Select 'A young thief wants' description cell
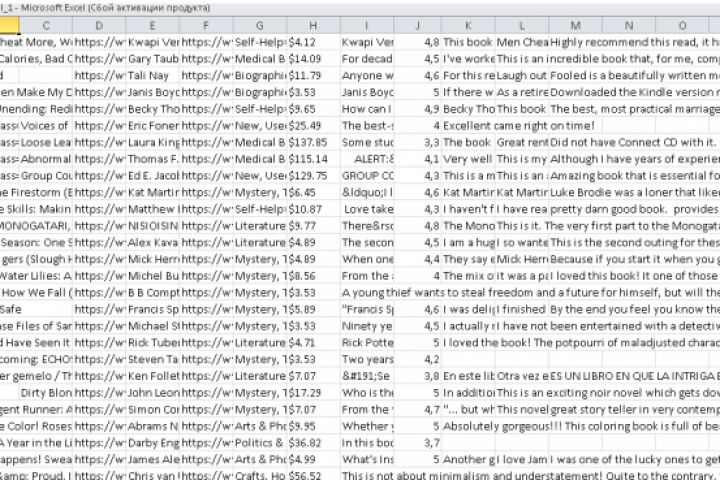 click(x=530, y=293)
